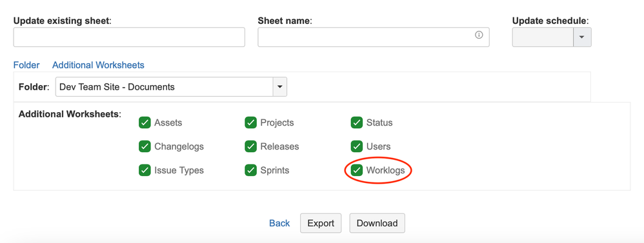This screenshot has width=644, height=243.
Task: Switch to the Additional Worksheets tab link
Action: [98, 65]
